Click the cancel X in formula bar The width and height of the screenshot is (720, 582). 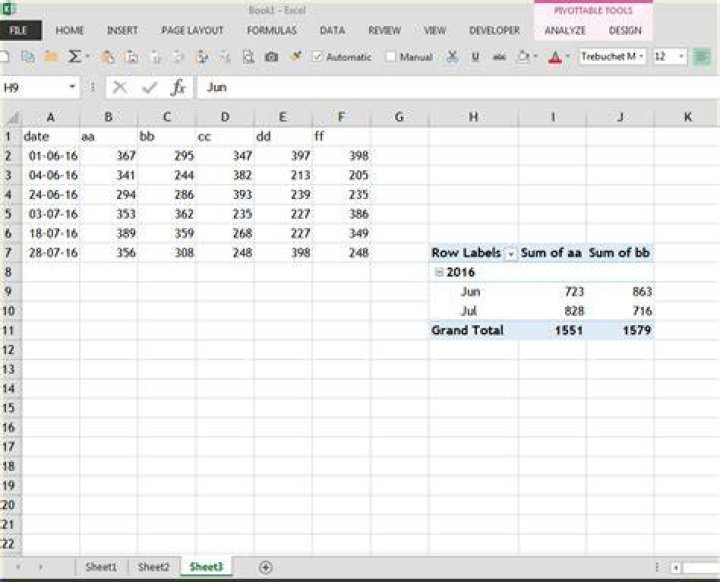[x=120, y=87]
